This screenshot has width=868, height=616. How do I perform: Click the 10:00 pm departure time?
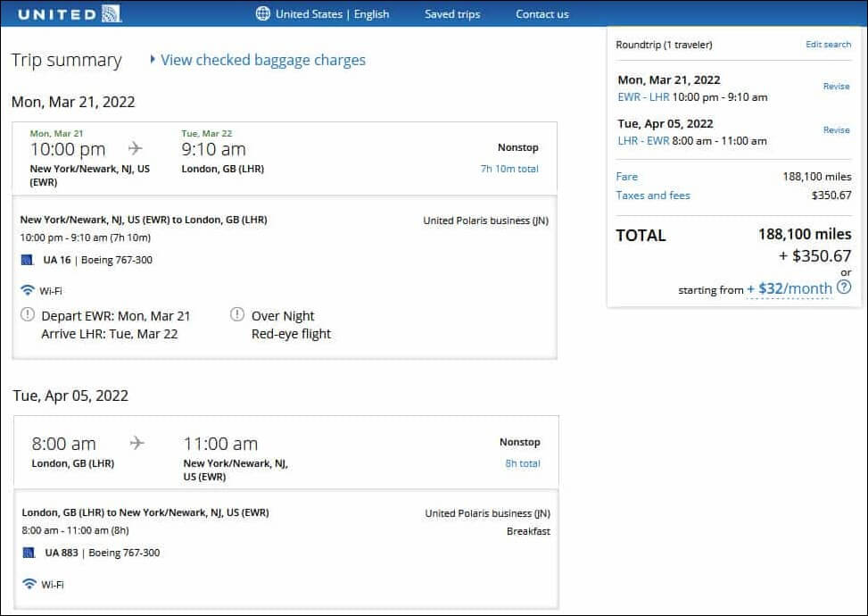(x=68, y=149)
